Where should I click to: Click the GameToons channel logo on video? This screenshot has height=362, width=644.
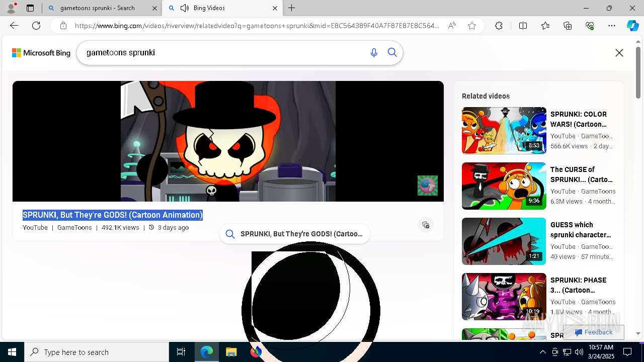(428, 186)
